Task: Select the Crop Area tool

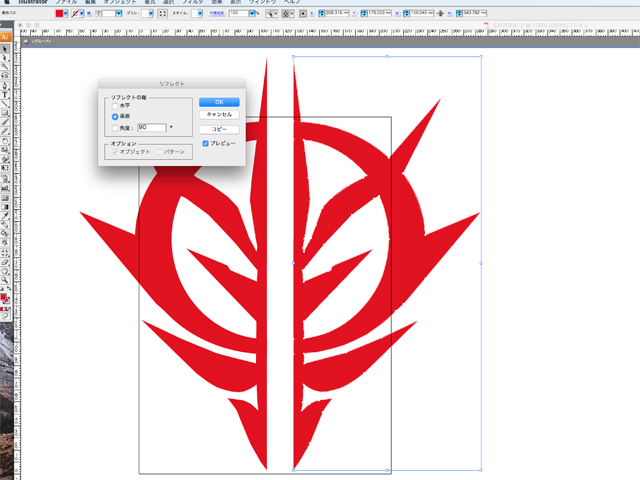Action: 5,253
